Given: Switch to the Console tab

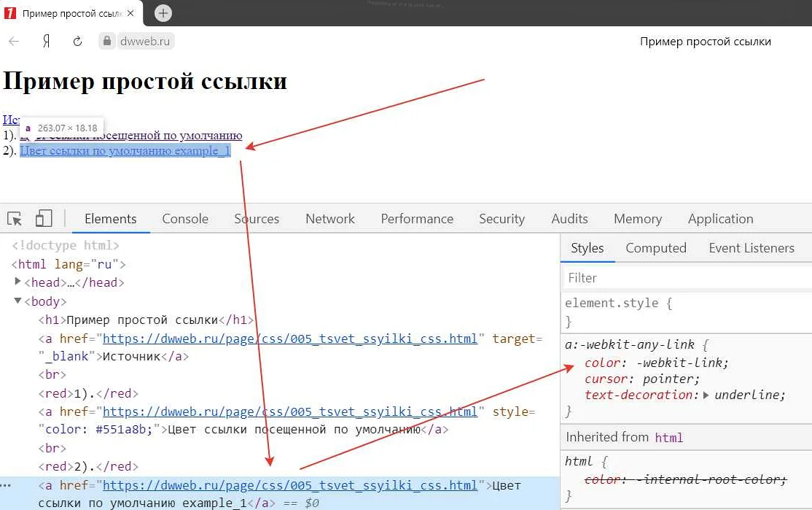Looking at the screenshot, I should coord(184,218).
